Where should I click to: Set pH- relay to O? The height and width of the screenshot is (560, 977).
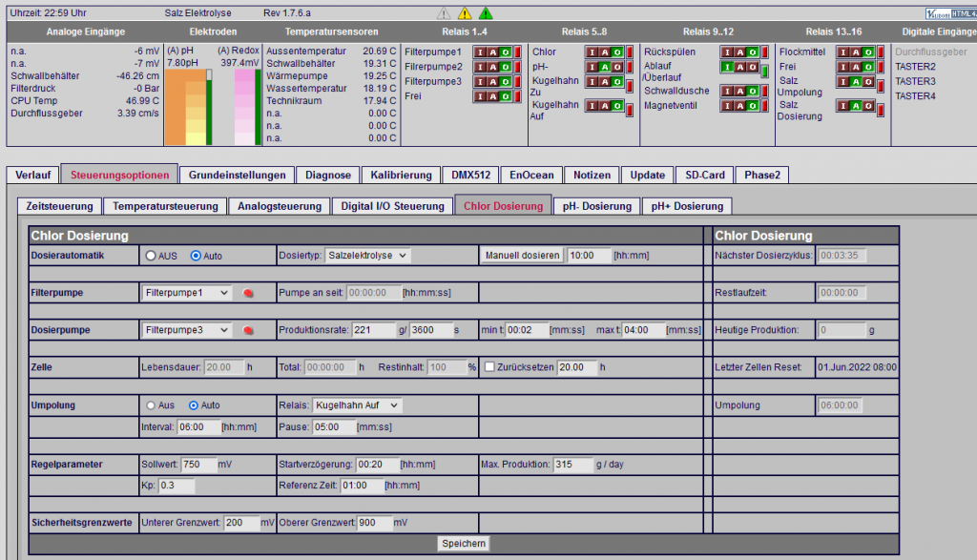click(x=617, y=68)
